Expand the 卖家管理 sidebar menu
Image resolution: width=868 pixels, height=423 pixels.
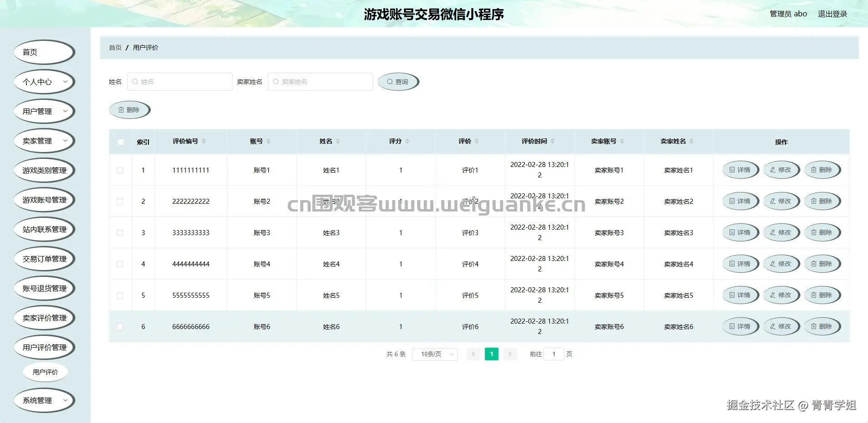point(44,141)
